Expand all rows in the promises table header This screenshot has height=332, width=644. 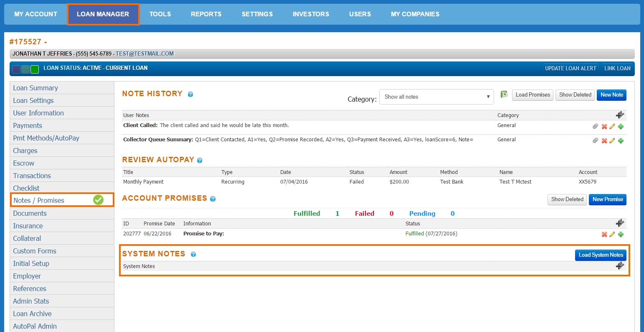pos(620,223)
